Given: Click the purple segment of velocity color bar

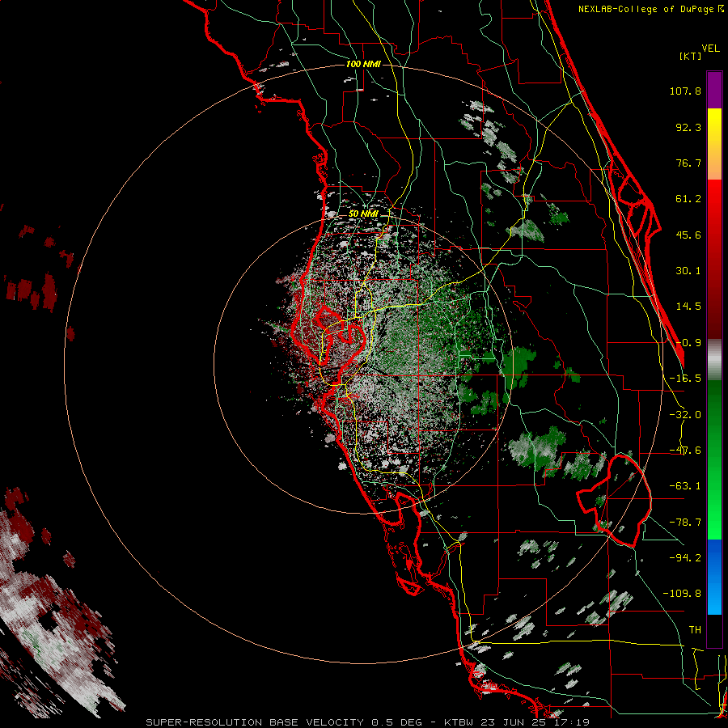Looking at the screenshot, I should pyautogui.click(x=714, y=90).
